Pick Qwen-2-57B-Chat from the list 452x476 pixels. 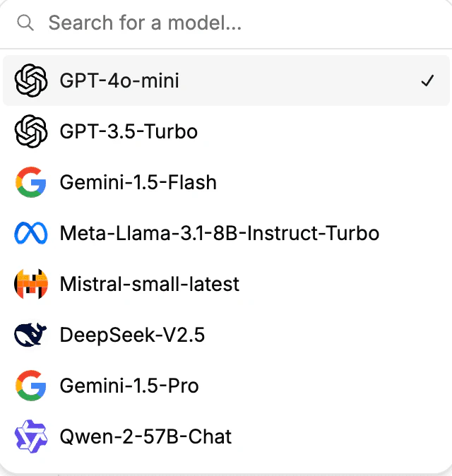pyautogui.click(x=145, y=436)
